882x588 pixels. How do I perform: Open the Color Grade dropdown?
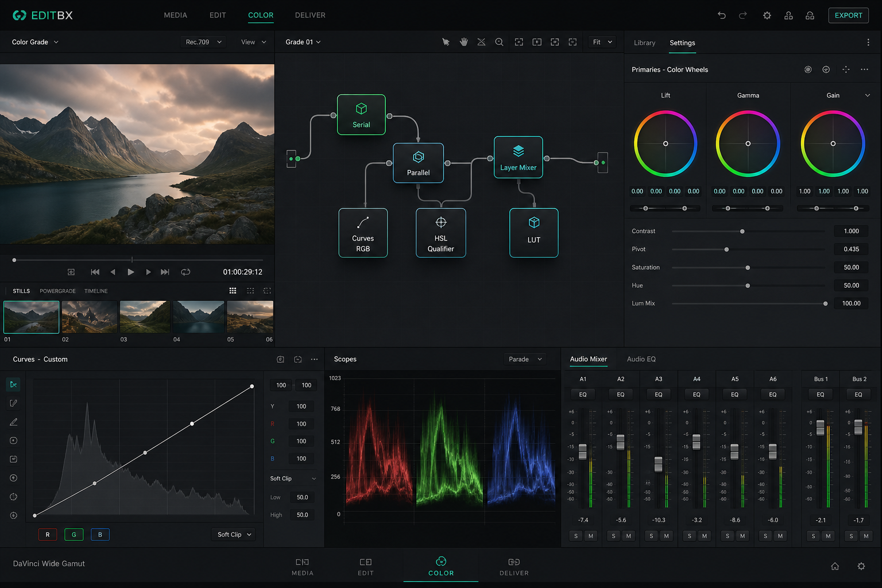[35, 42]
